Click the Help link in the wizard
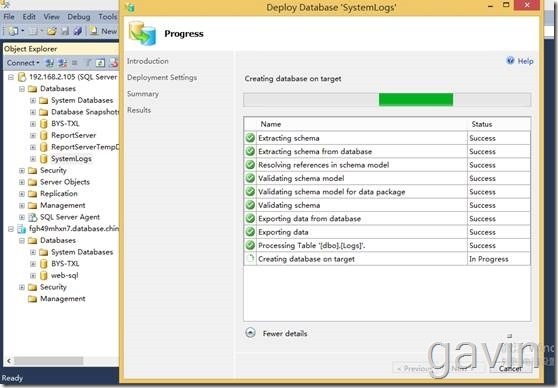The width and height of the screenshot is (558, 388). (x=525, y=61)
